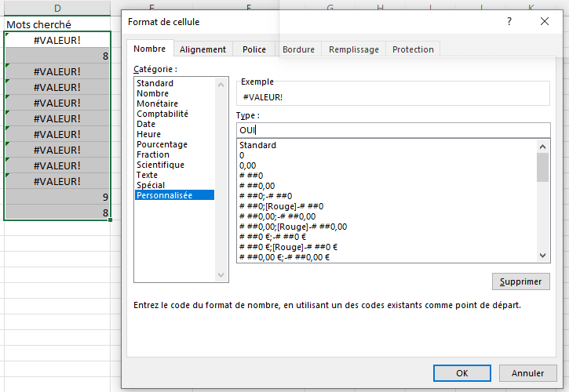Open the Protection tab

413,49
